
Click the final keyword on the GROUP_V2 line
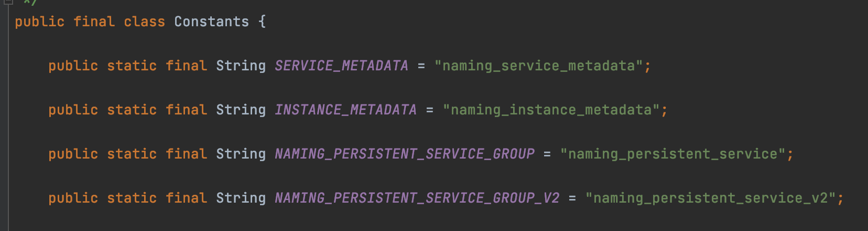click(x=186, y=198)
